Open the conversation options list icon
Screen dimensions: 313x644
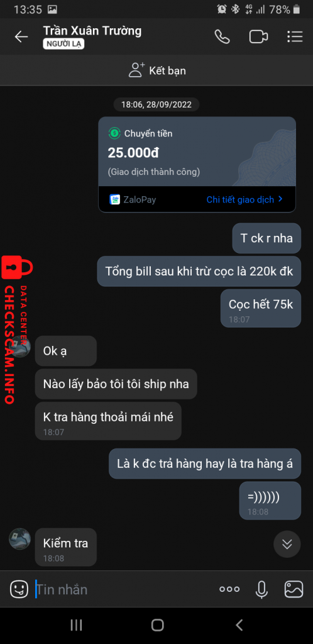coord(295,36)
